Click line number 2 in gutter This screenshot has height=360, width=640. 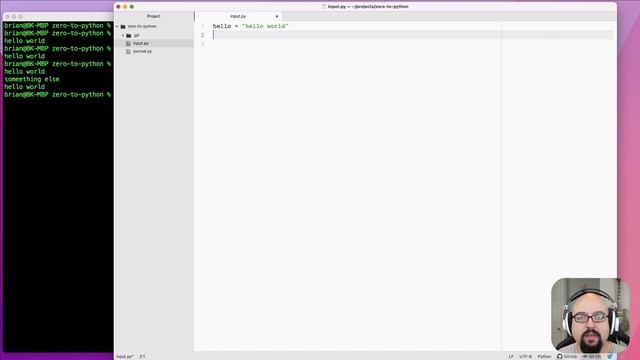coord(202,35)
